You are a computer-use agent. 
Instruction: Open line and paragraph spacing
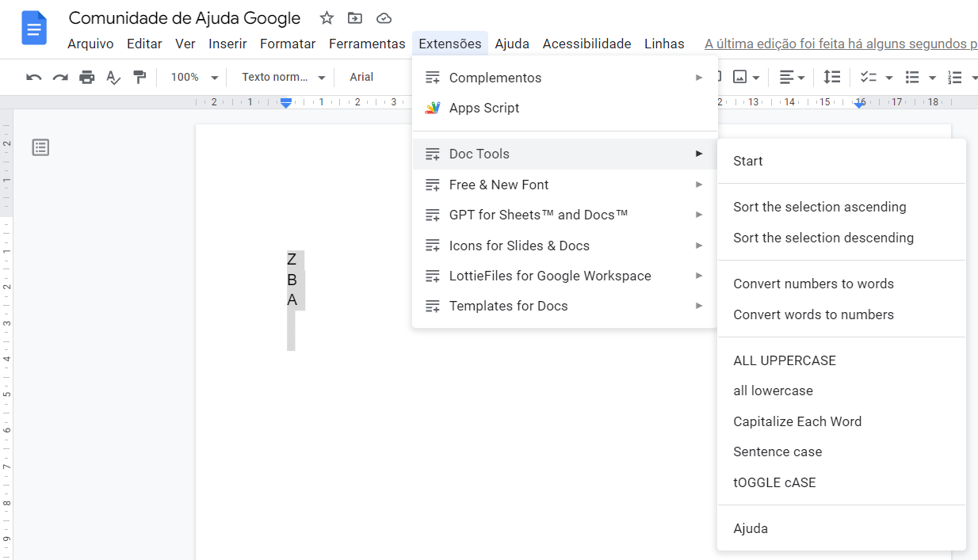831,77
